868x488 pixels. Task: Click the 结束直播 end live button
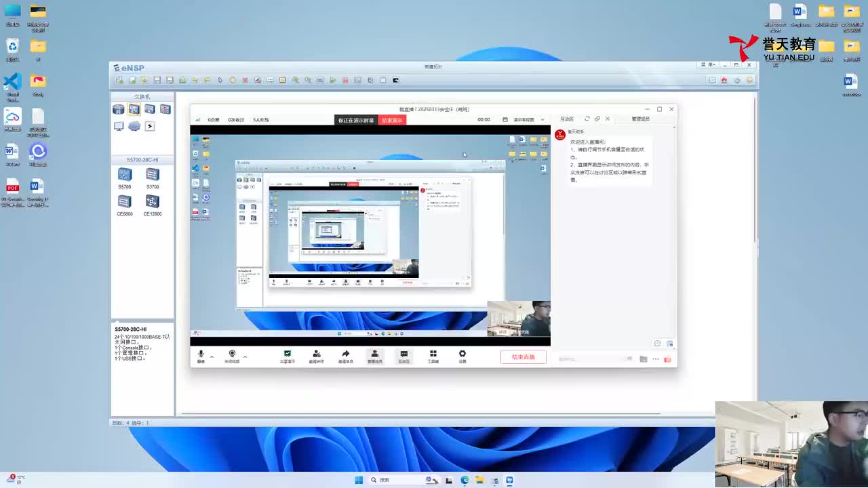coord(524,357)
